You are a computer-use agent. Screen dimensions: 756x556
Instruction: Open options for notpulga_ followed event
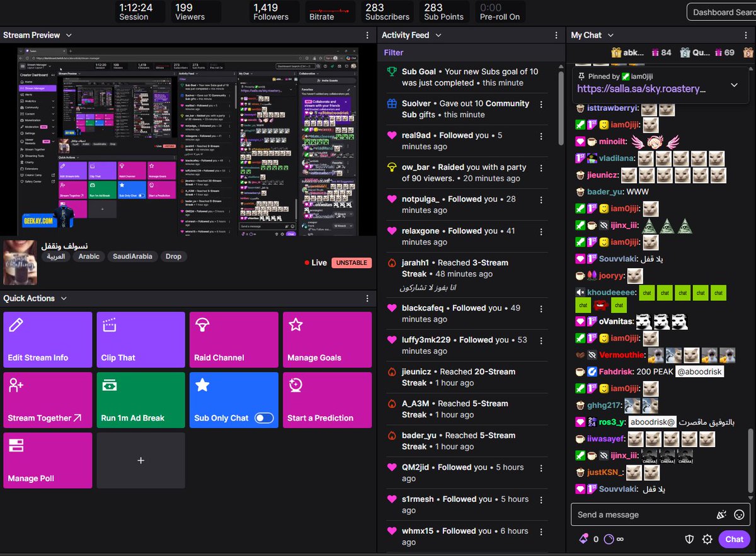(x=541, y=200)
